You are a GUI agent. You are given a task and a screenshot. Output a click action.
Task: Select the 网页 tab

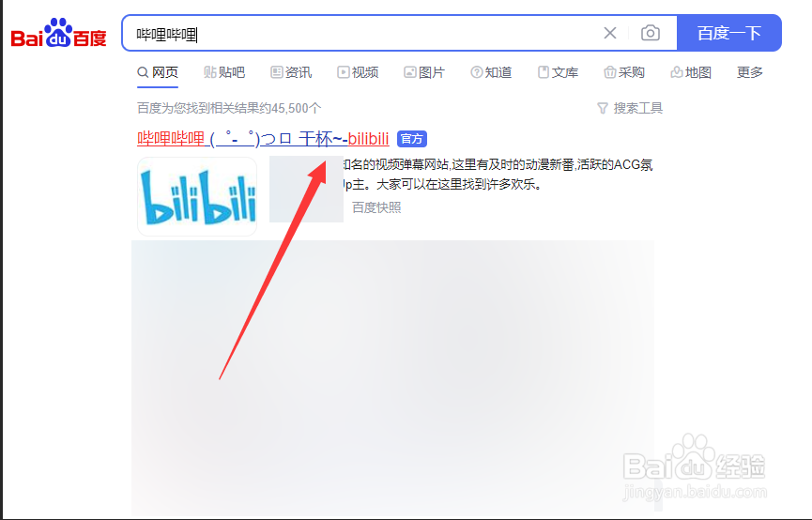point(158,72)
